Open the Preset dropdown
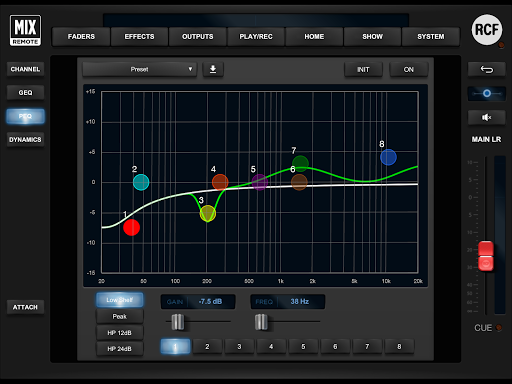Viewport: 512px width, 384px height. click(140, 69)
